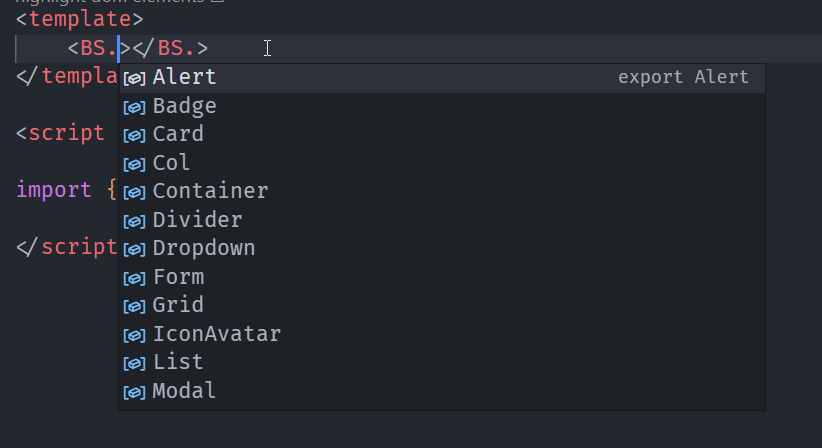
Task: Pick the Card suggestion
Action: 442,135
